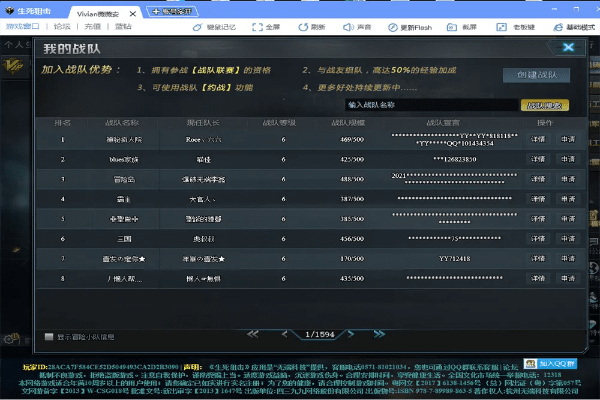Toggle 显示冒险小队信息 checkbox
Viewport: 600px width, 400px height.
(49, 336)
